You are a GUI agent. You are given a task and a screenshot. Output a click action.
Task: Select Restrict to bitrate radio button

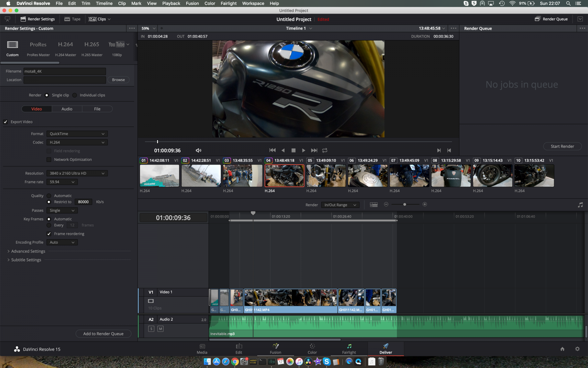(x=49, y=202)
